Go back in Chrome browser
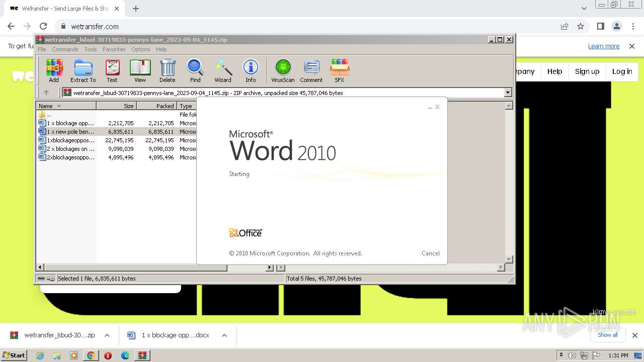The width and height of the screenshot is (644, 362). click(x=11, y=27)
